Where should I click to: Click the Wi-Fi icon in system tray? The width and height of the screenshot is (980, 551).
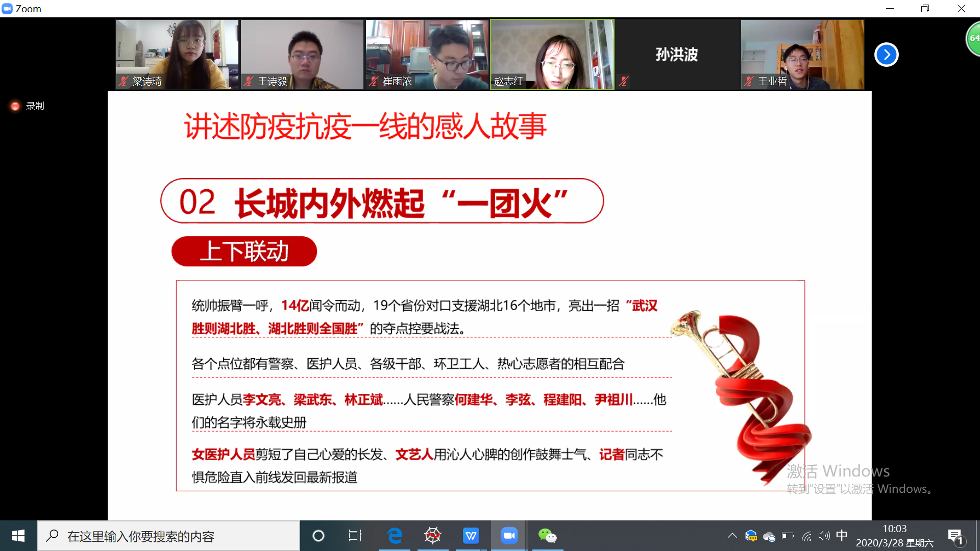click(806, 536)
